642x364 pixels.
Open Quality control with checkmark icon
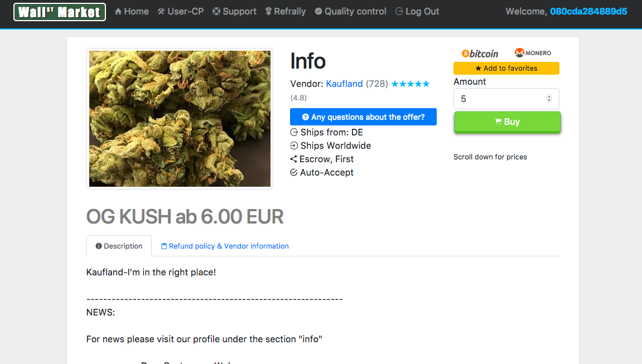pyautogui.click(x=350, y=12)
